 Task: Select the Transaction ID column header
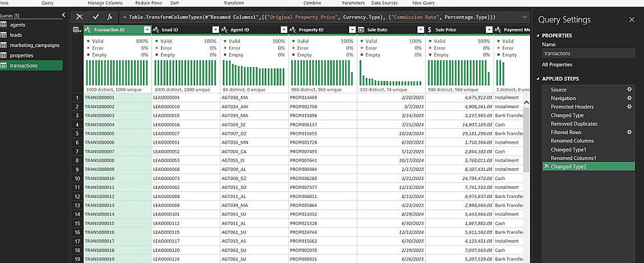pos(117,30)
